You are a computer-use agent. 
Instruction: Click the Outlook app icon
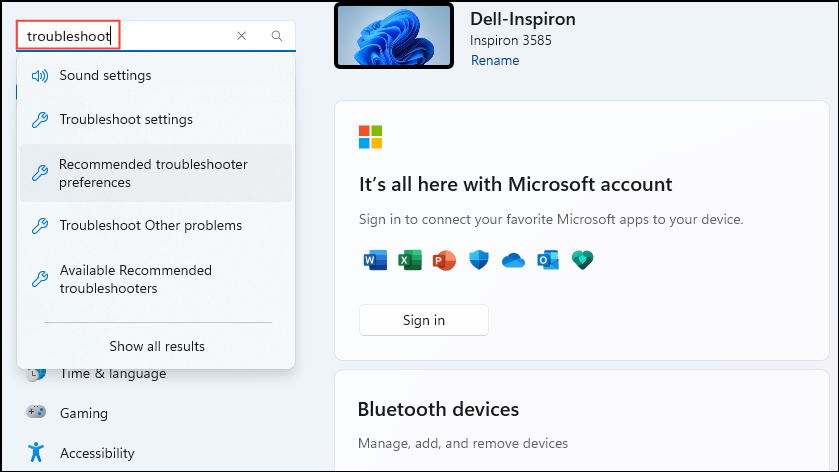point(548,261)
